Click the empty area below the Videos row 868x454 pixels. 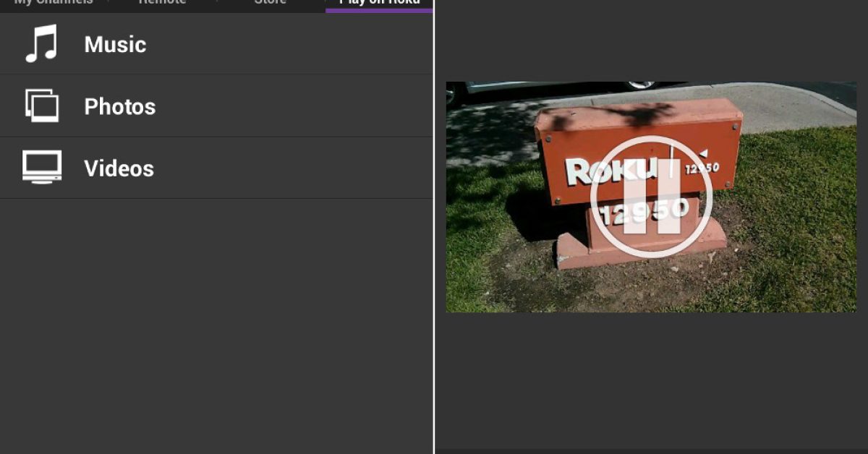coord(217,325)
